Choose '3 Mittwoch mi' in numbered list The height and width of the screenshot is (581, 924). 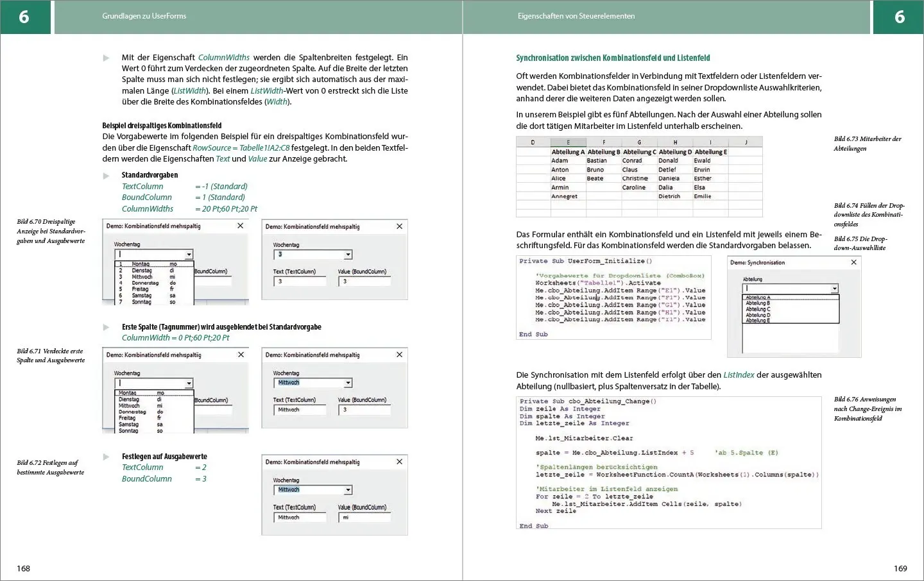click(154, 277)
